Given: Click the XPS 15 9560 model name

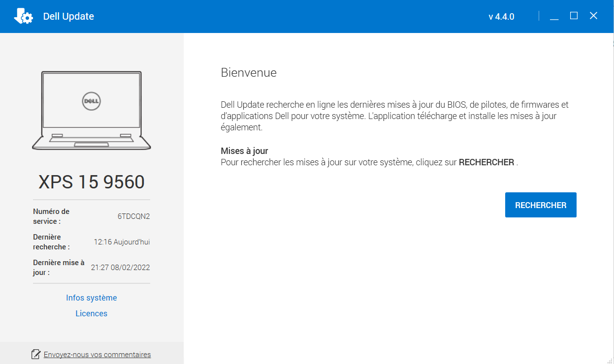Looking at the screenshot, I should (92, 182).
